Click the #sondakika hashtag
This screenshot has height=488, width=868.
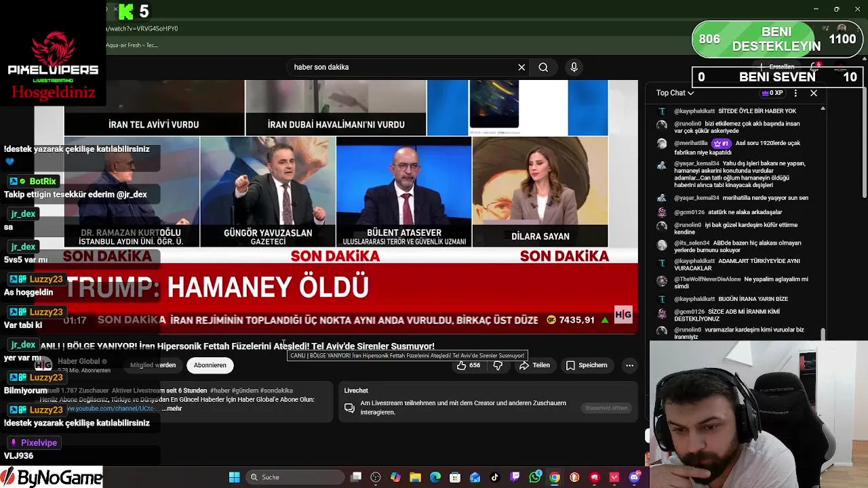point(276,390)
